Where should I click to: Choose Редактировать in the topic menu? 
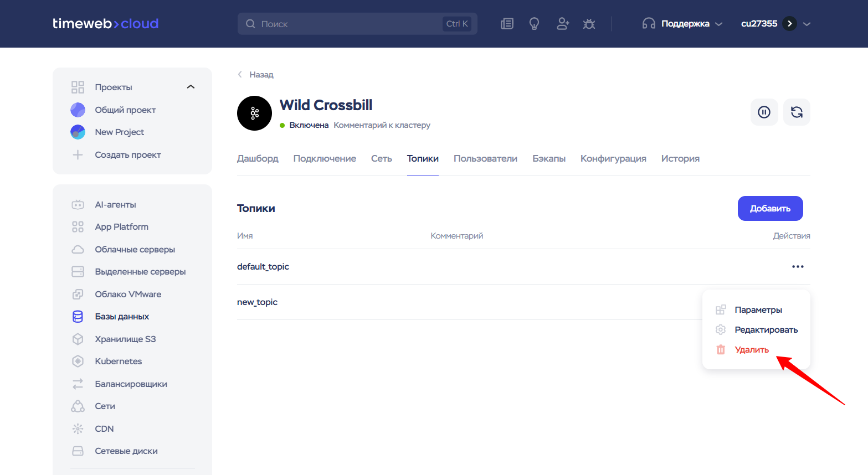pyautogui.click(x=766, y=330)
